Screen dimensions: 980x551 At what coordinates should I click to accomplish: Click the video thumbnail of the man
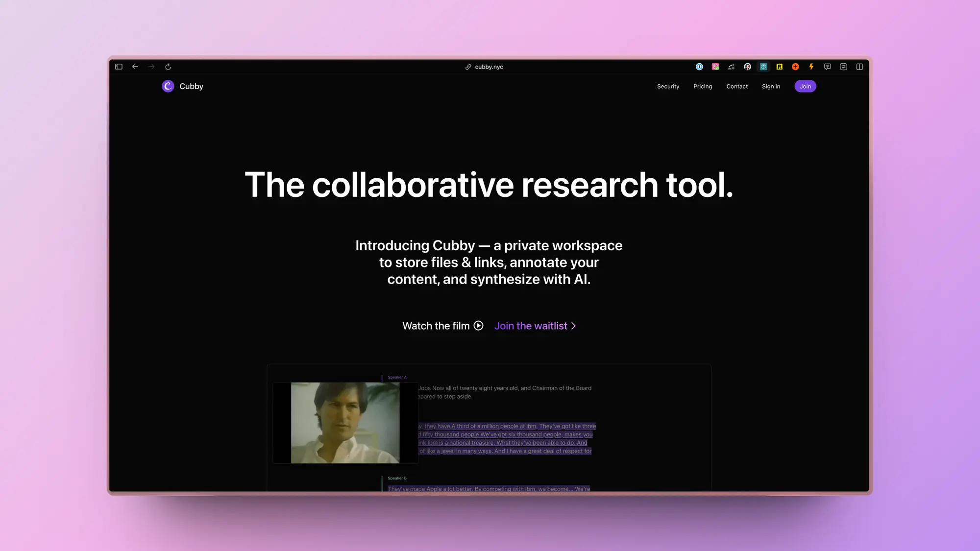coord(345,423)
